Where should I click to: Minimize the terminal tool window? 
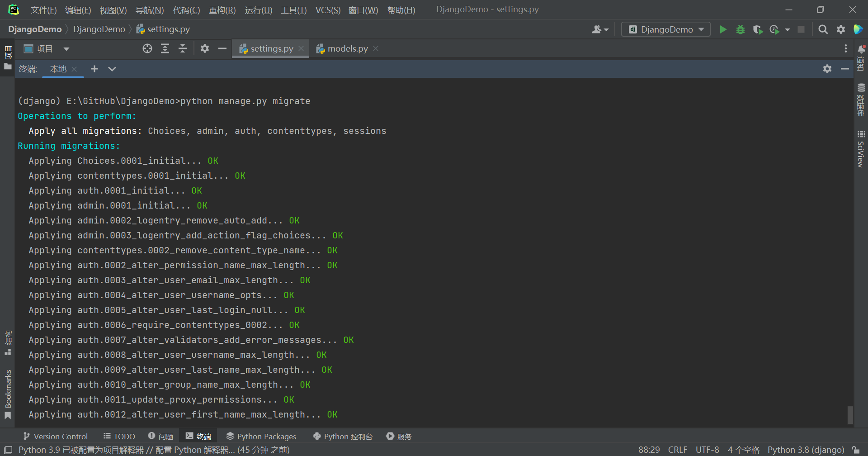[x=844, y=69]
